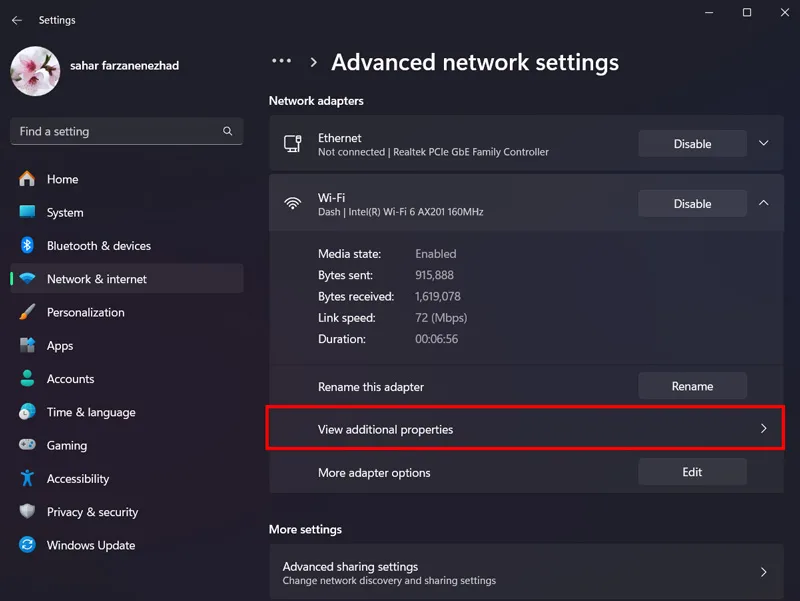The height and width of the screenshot is (601, 800).
Task: Click the Bytes sent value 915,888
Action: coord(434,275)
